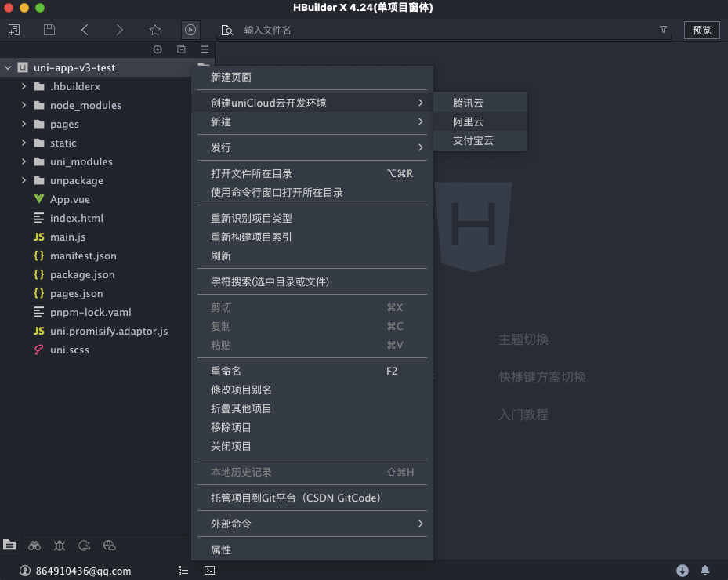Select 刷新 in context menu
This screenshot has width=728, height=580.
click(312, 256)
